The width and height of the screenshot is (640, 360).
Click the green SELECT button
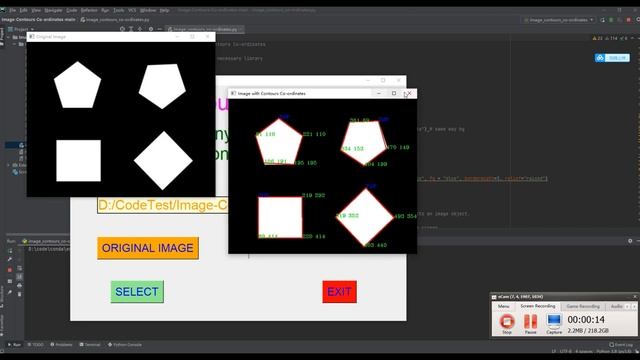137,292
